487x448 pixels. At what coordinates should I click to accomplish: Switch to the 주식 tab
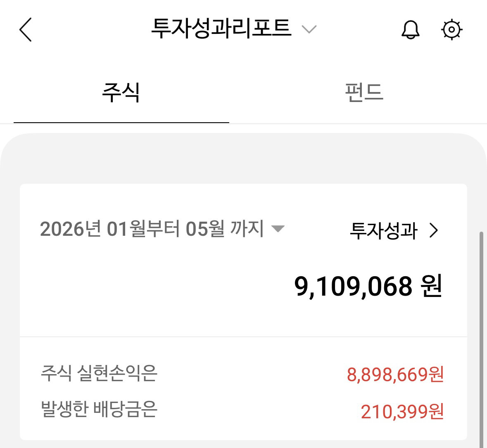[x=121, y=92]
